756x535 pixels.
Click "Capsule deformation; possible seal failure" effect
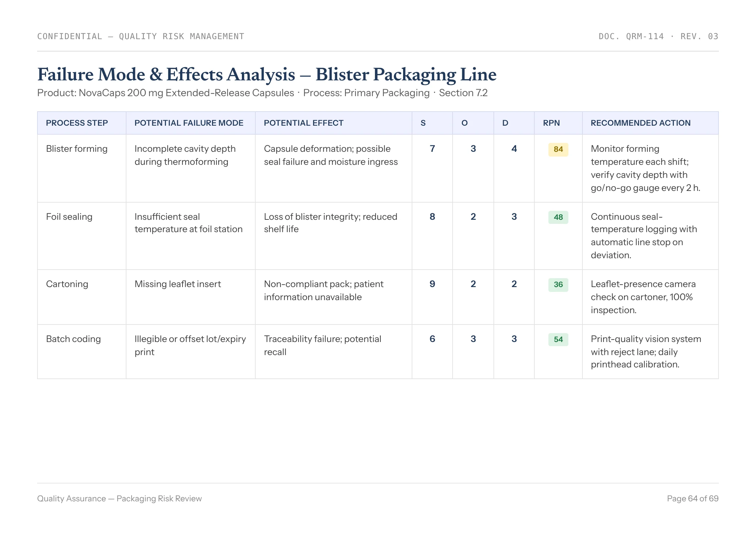pyautogui.click(x=331, y=155)
